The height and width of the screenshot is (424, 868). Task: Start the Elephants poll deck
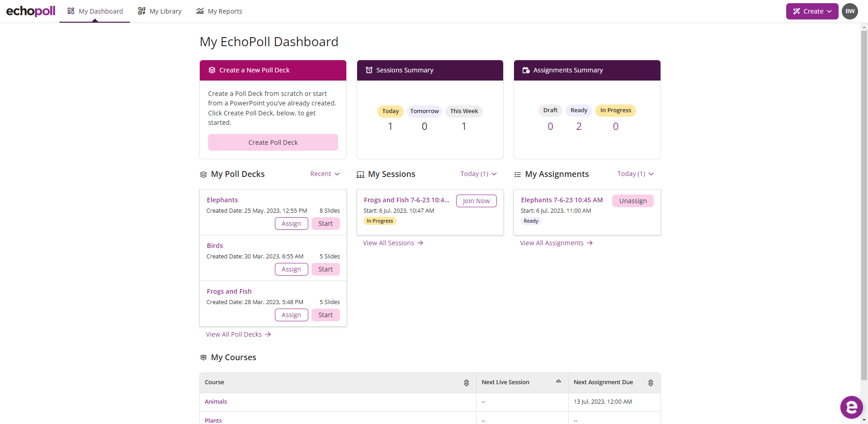pos(325,224)
